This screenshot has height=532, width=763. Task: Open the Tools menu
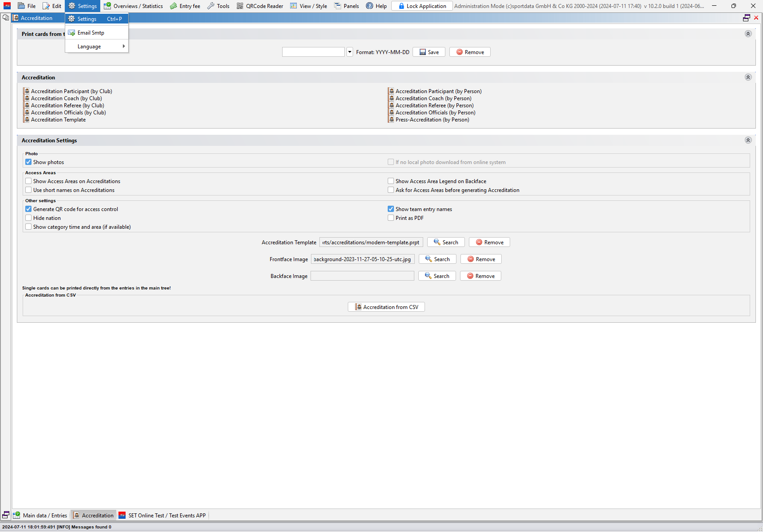[x=218, y=6]
